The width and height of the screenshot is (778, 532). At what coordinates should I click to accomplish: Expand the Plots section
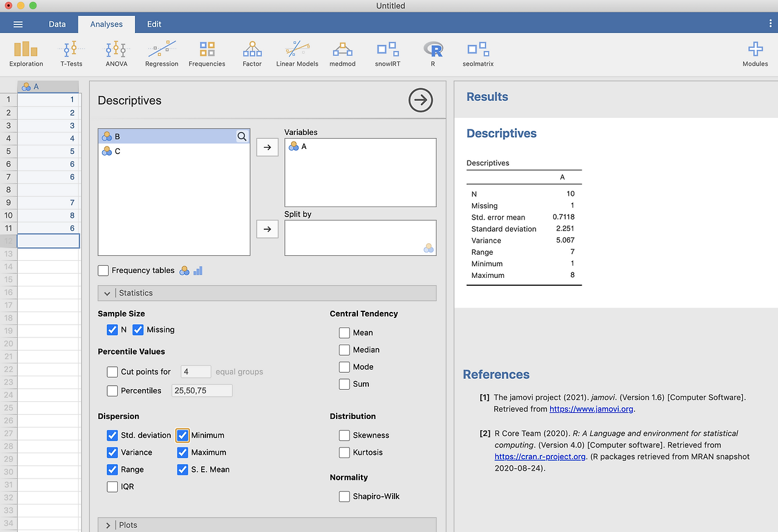point(267,525)
